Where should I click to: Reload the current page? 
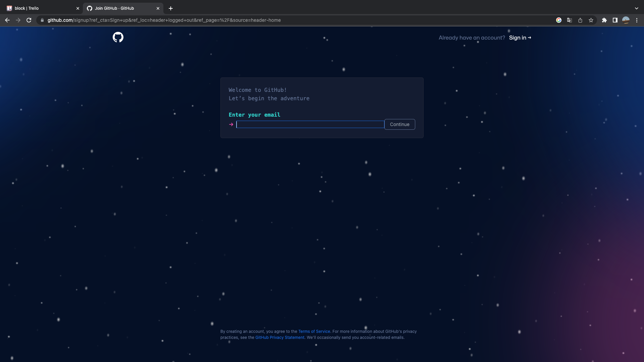[x=29, y=20]
